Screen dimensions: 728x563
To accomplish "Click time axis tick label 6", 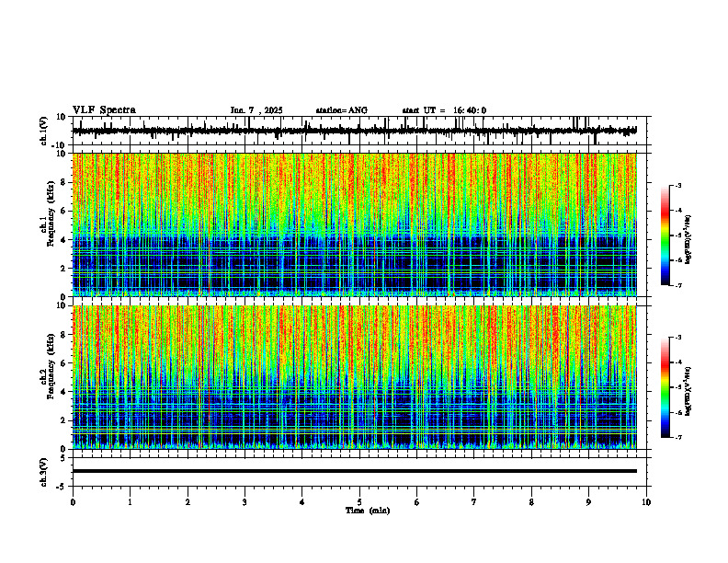I will click(417, 502).
